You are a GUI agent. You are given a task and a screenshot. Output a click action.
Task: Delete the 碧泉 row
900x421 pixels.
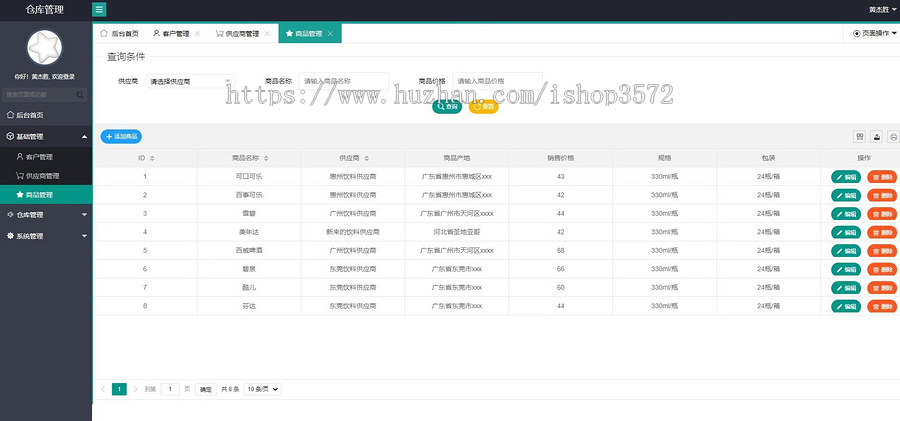882,269
